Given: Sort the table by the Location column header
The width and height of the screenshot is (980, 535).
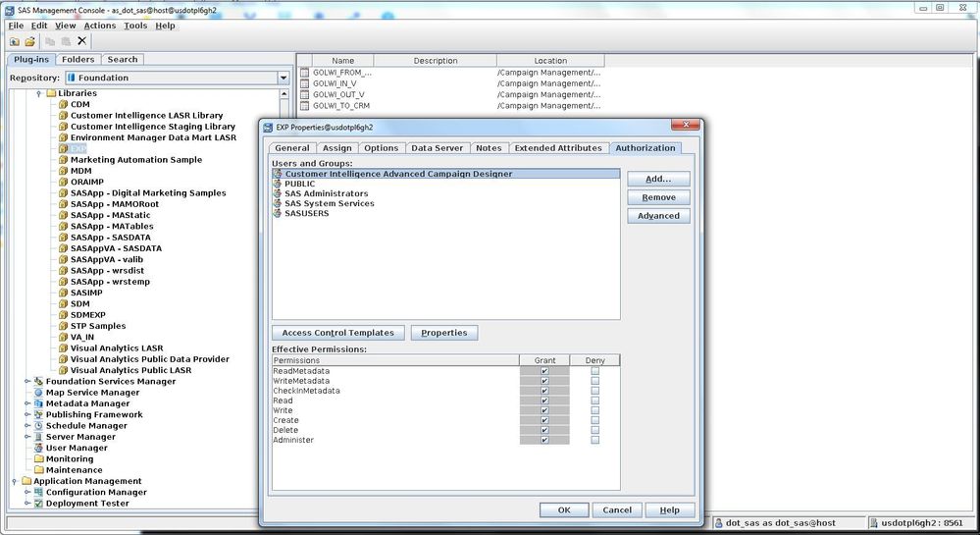Looking at the screenshot, I should [x=550, y=61].
